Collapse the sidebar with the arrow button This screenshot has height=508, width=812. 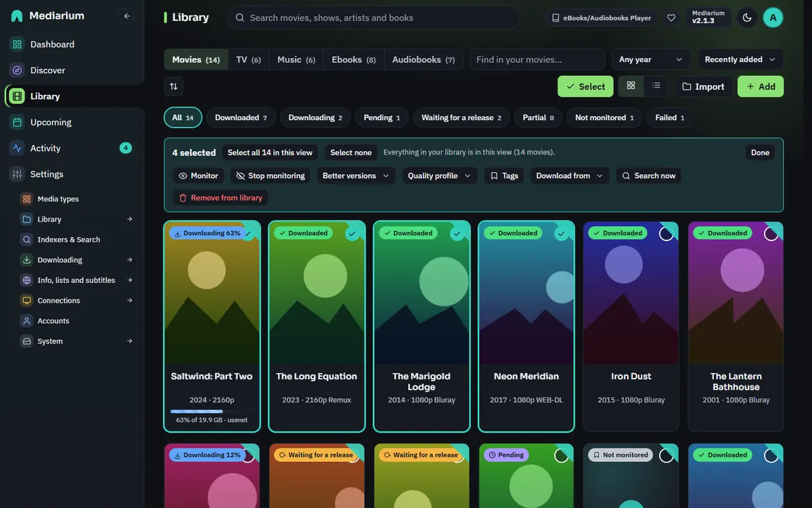tap(127, 16)
